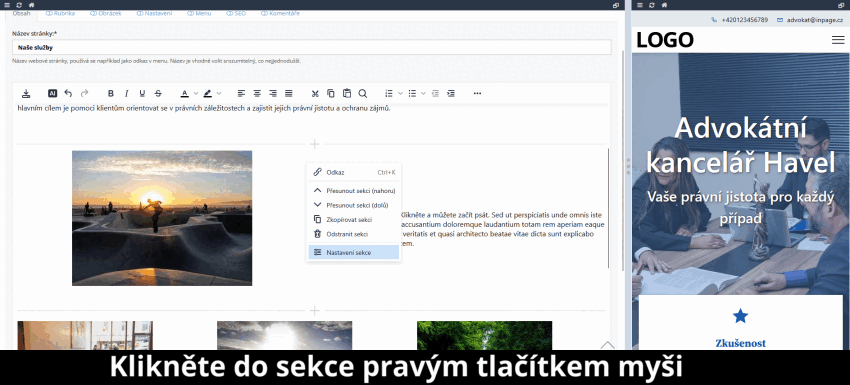
Task: Switch to the Nastavení tab
Action: [154, 13]
